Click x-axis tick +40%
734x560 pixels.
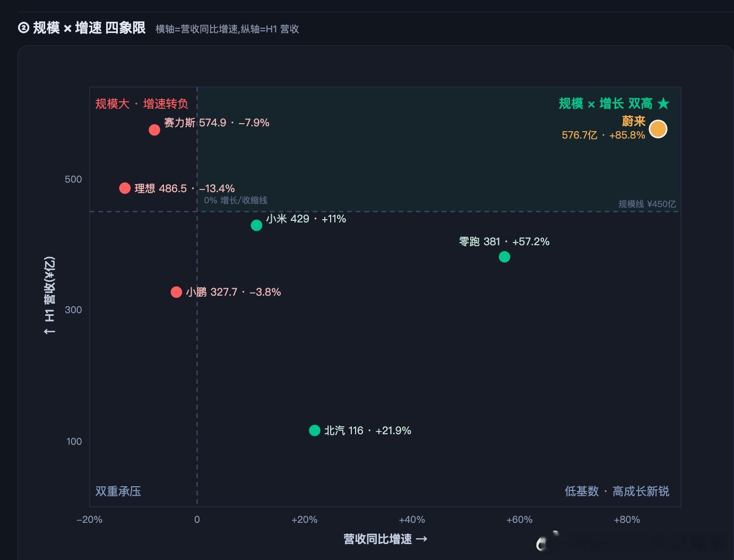coord(412,520)
